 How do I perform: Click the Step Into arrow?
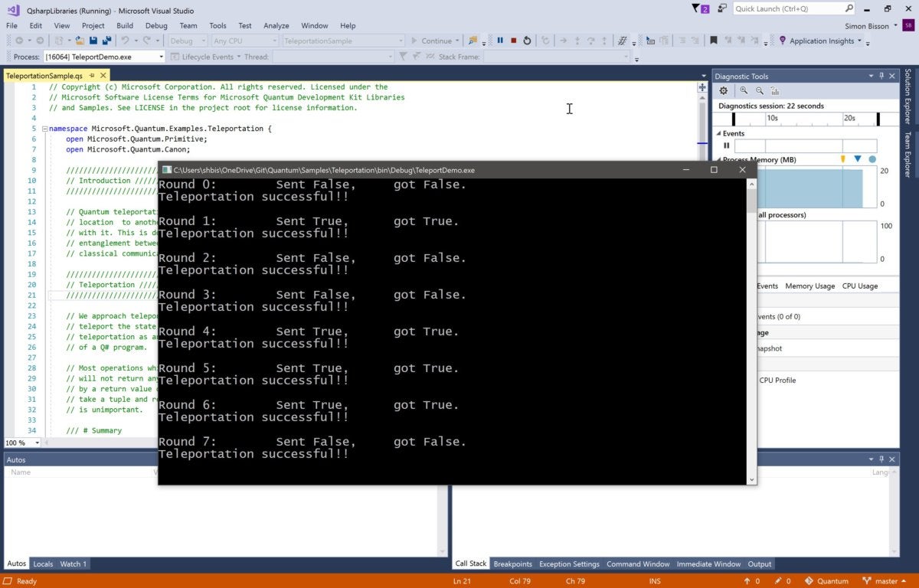578,41
